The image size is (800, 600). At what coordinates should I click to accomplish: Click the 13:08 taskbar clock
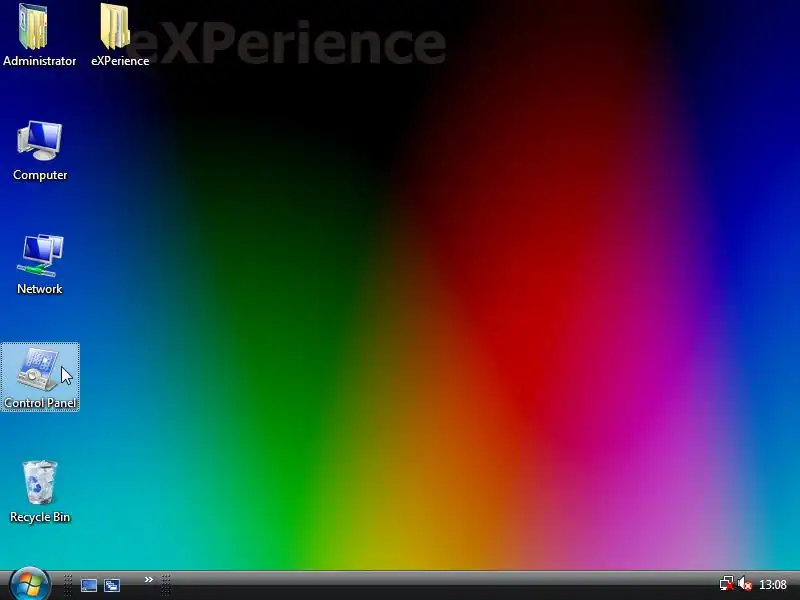[772, 584]
